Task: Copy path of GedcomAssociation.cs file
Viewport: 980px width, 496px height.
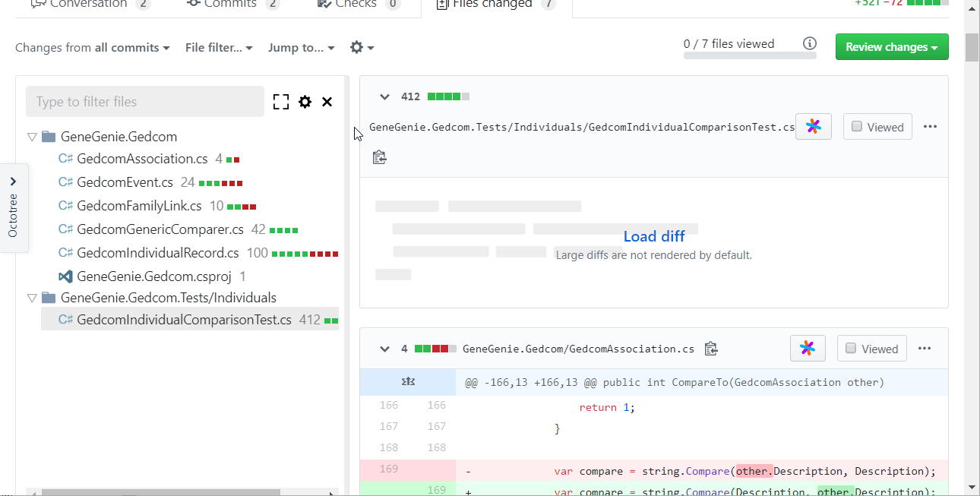Action: point(710,349)
